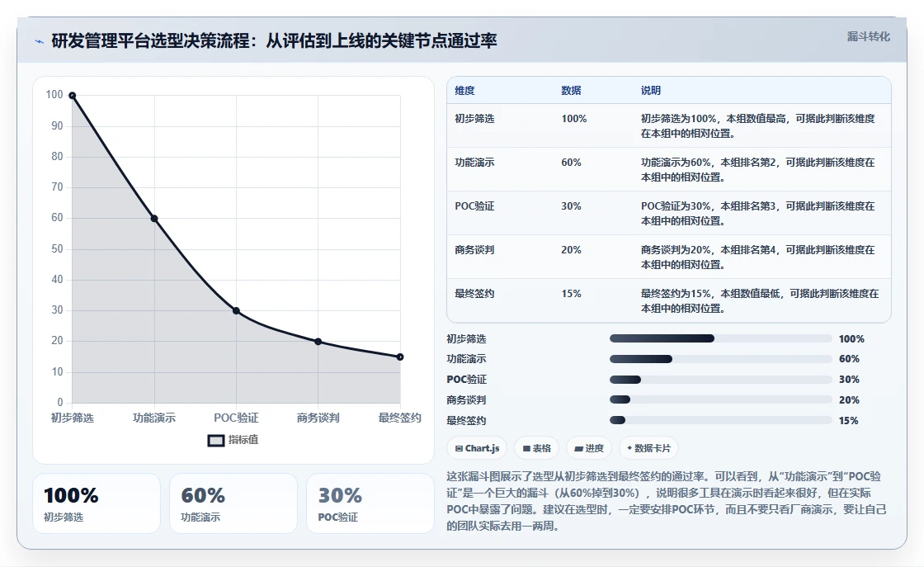Click the 最终签约 x-axis label
The image size is (924, 567).
400,418
